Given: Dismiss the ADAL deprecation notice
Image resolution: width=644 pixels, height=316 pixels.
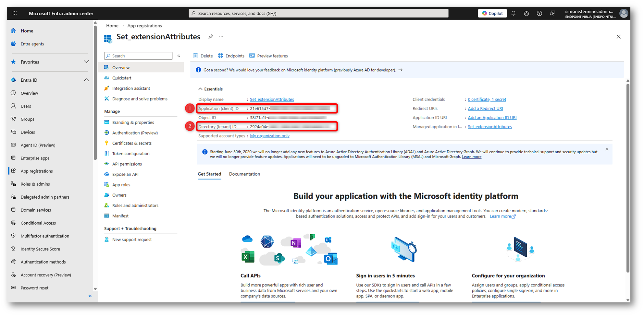Looking at the screenshot, I should click(x=607, y=149).
